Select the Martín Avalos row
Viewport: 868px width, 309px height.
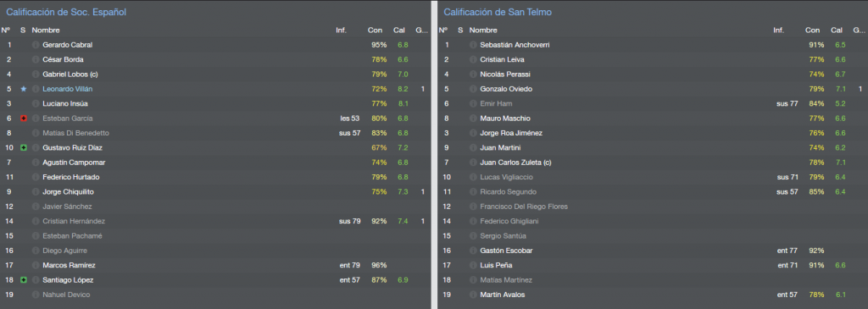pos(653,295)
